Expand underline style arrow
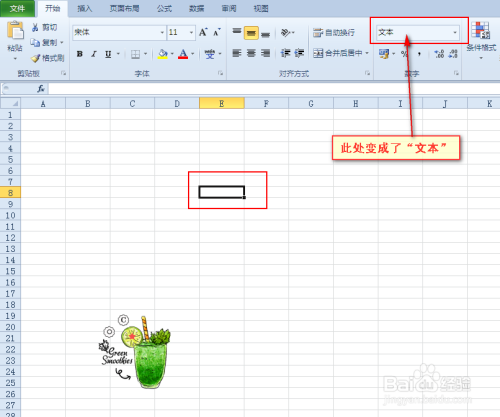 [118, 54]
